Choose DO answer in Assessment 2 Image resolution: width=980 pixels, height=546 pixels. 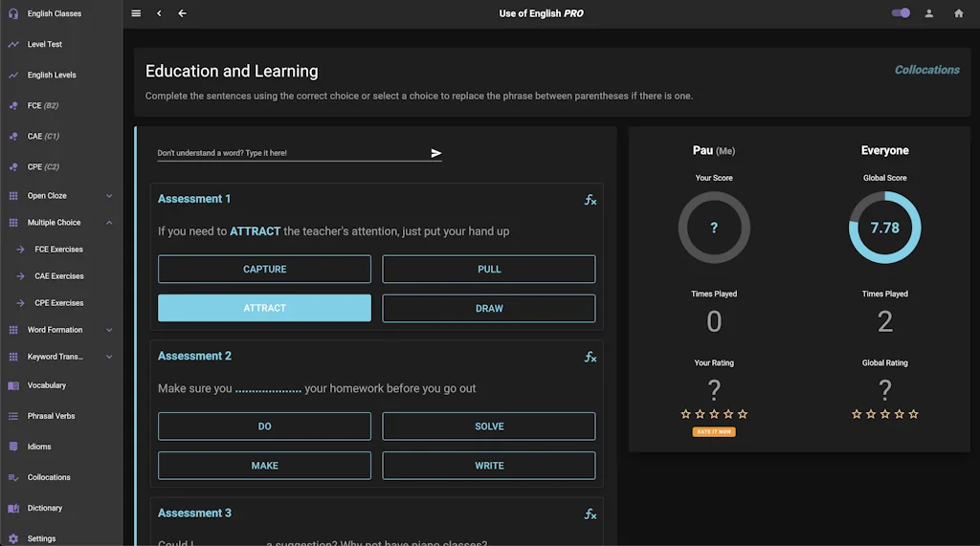pyautogui.click(x=264, y=426)
